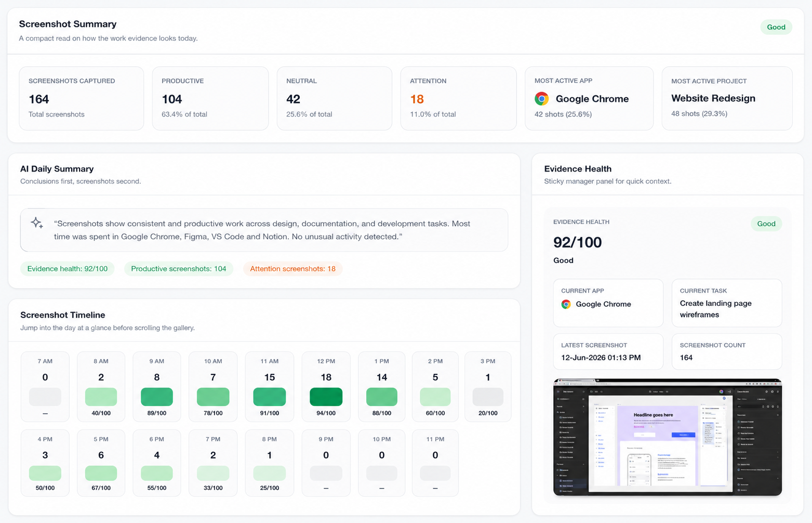The image size is (812, 523).
Task: Click the AI sparkle icon beside the summary quote
Action: point(36,223)
